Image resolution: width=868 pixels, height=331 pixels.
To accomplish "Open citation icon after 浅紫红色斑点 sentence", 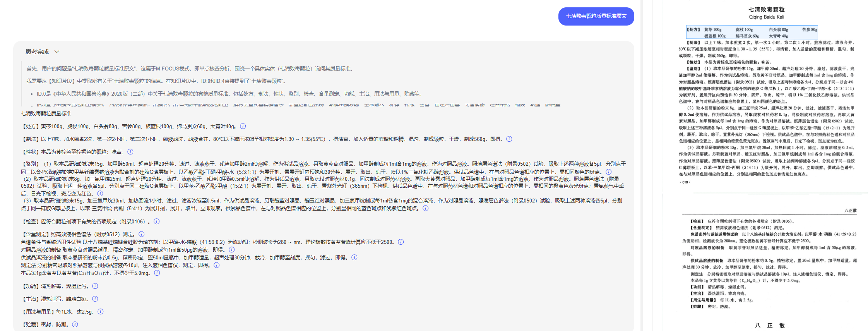I will [426, 208].
